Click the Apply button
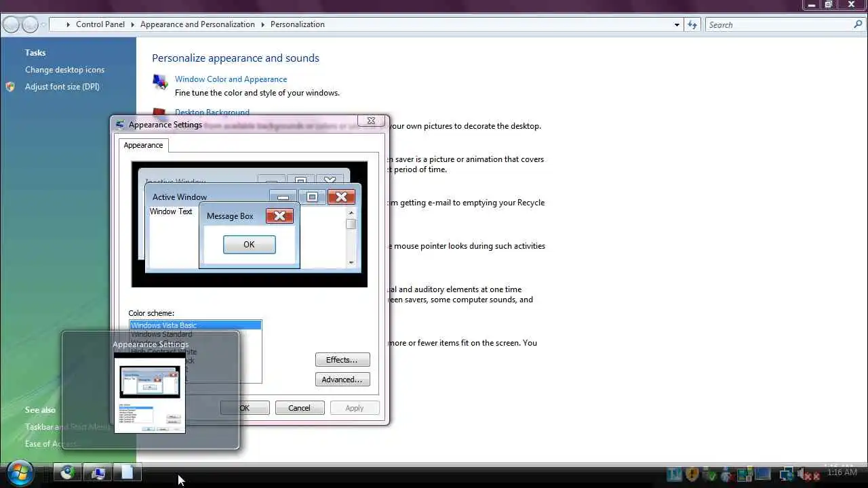The width and height of the screenshot is (868, 488). coord(355,408)
